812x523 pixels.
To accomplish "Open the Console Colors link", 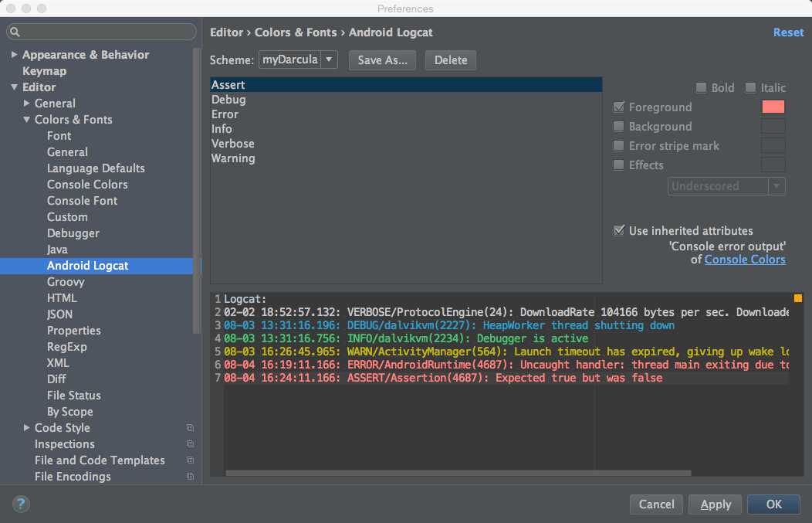I will [745, 260].
